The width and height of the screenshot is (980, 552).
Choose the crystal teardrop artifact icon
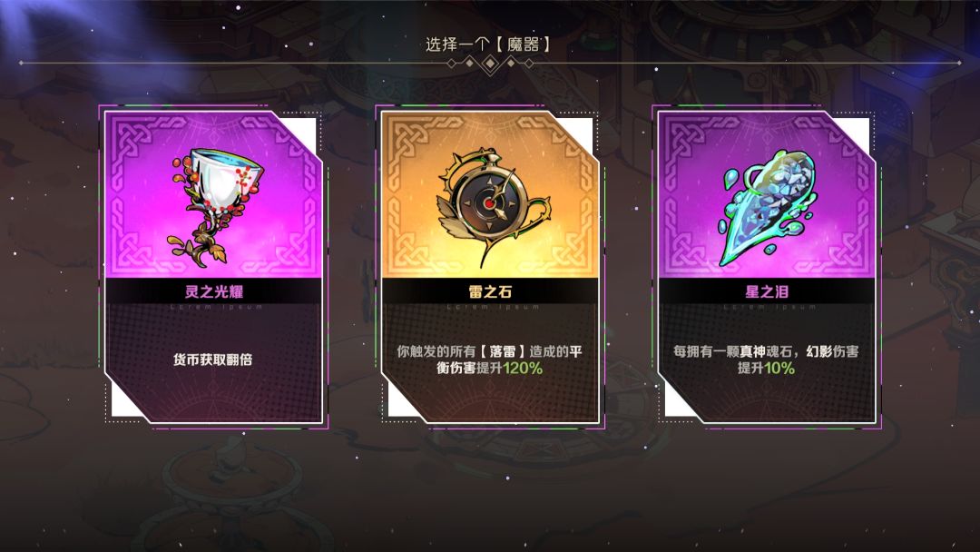[x=769, y=207]
